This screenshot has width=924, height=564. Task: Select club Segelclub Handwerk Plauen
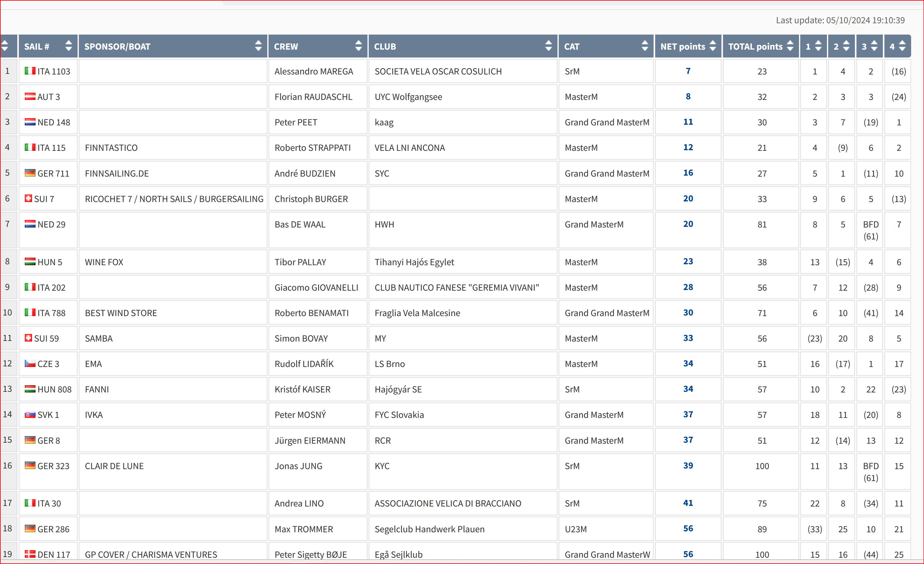[429, 529]
